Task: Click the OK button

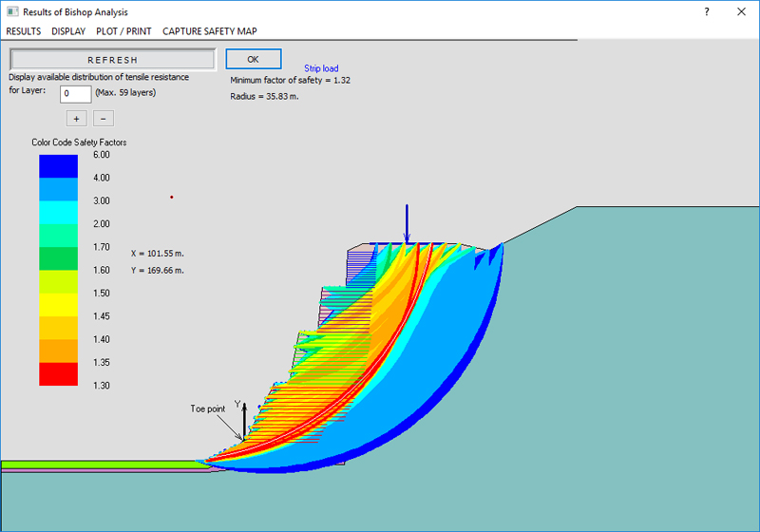Action: 253,59
